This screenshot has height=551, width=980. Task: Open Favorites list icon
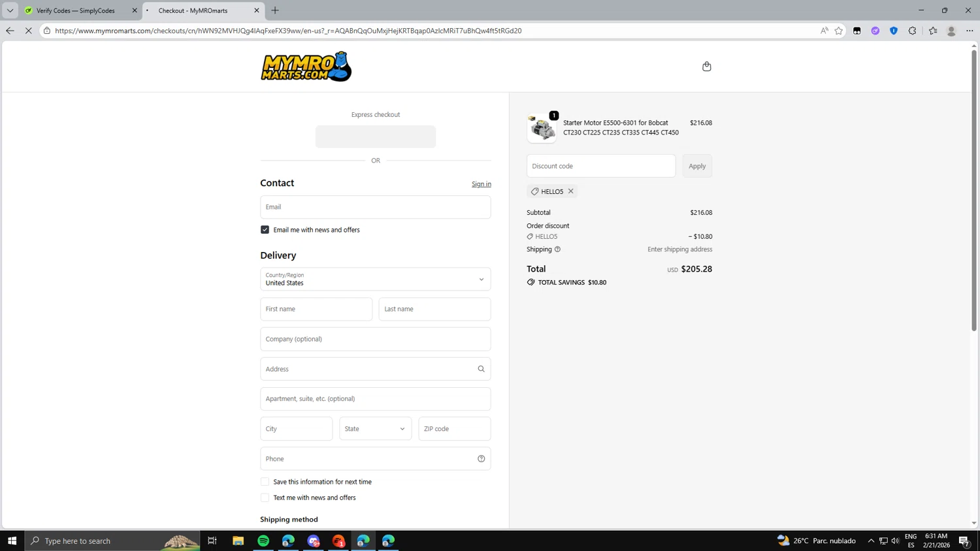932,31
